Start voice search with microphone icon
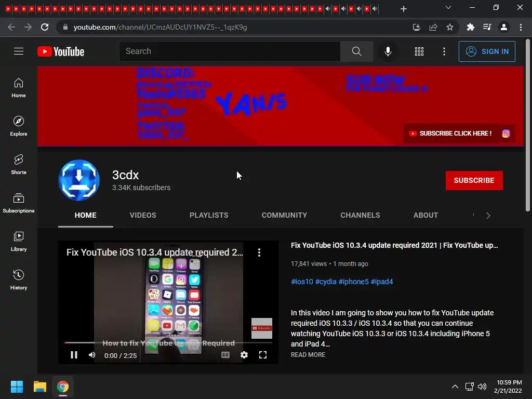The width and height of the screenshot is (532, 399). coord(388,51)
